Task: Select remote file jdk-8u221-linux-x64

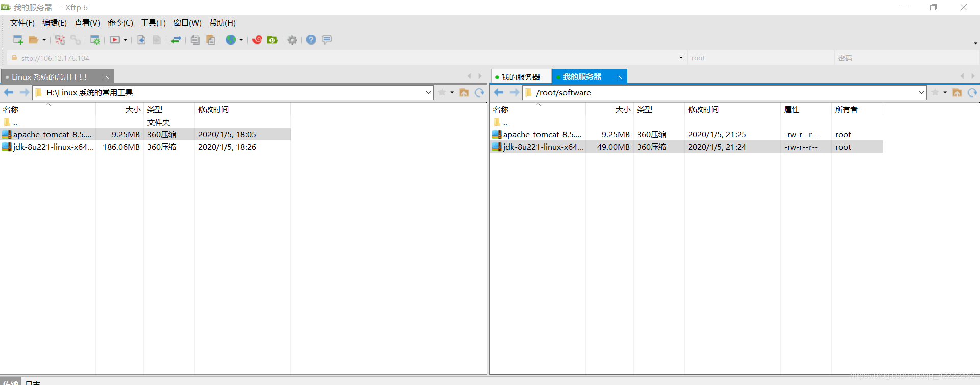Action: click(x=687, y=147)
